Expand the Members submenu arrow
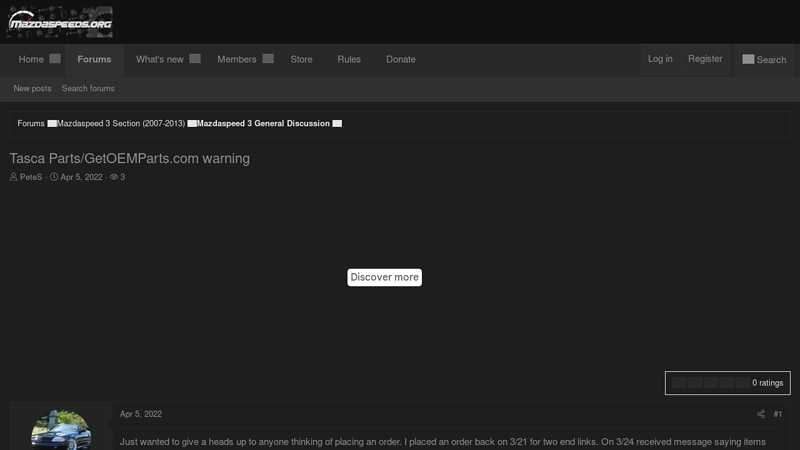800x450 pixels. coord(268,59)
